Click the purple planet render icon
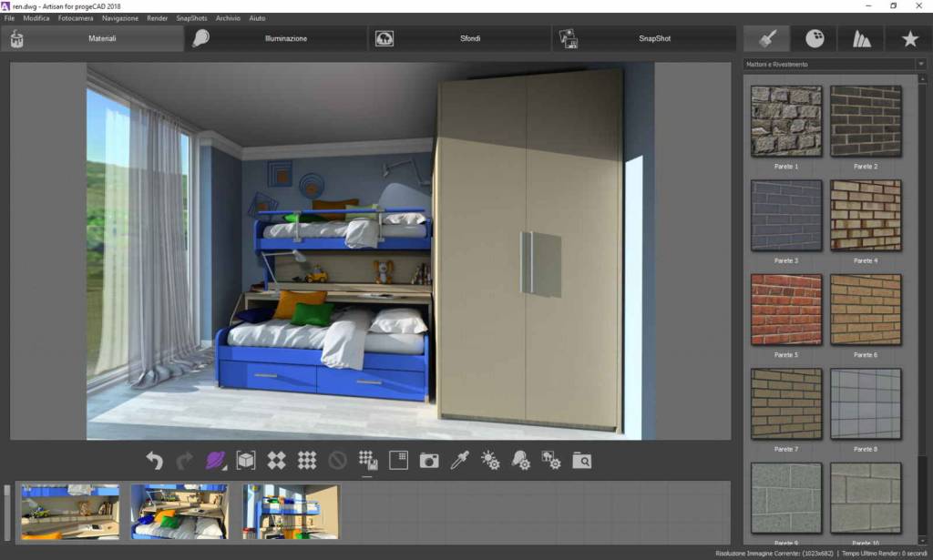The width and height of the screenshot is (933, 560). coord(215,461)
